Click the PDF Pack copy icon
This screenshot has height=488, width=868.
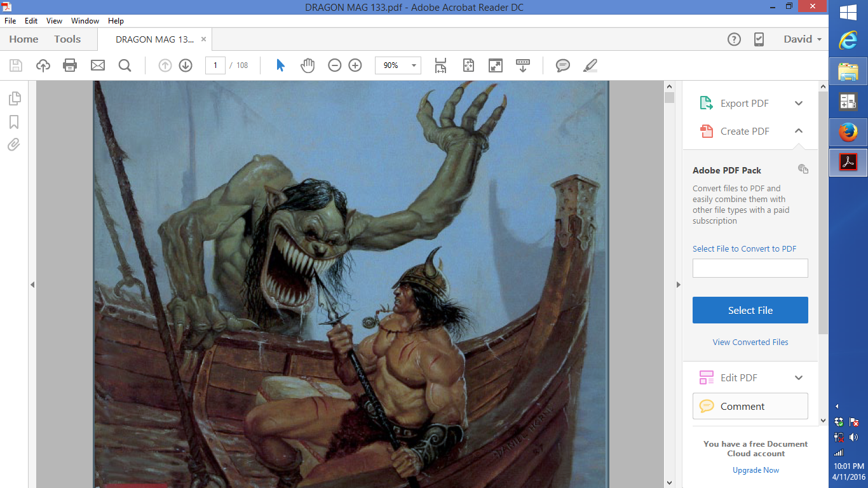[x=803, y=169]
